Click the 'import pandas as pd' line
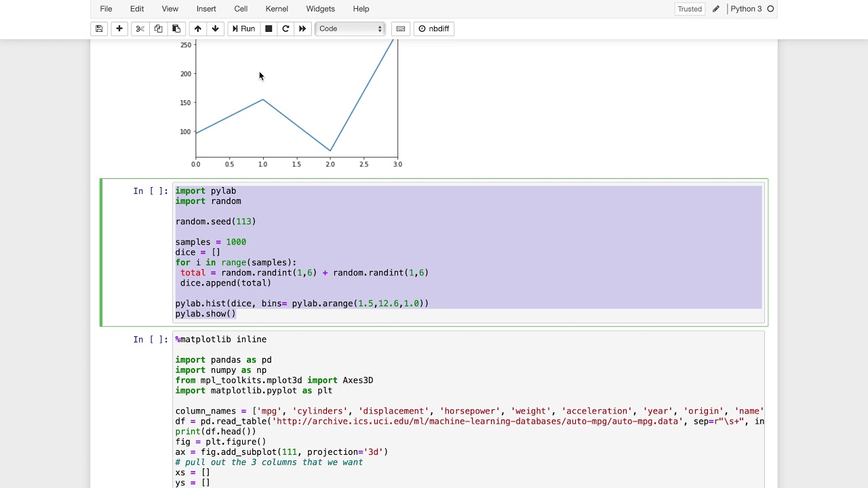 pyautogui.click(x=223, y=360)
